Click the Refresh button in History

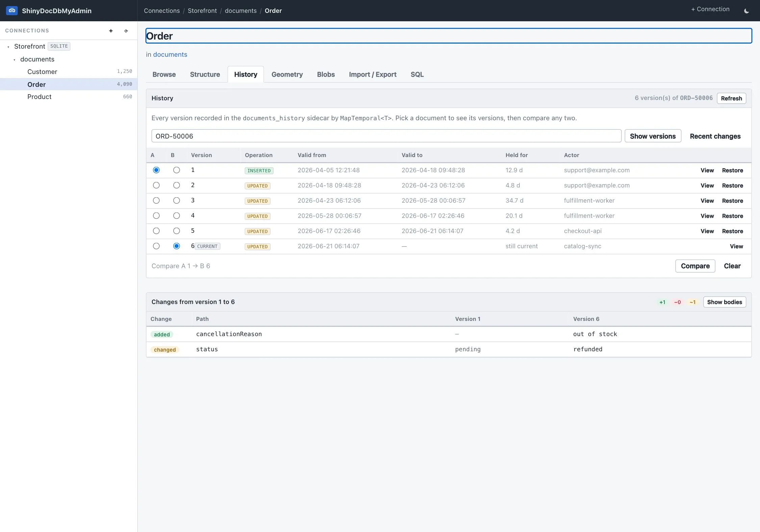coord(731,98)
